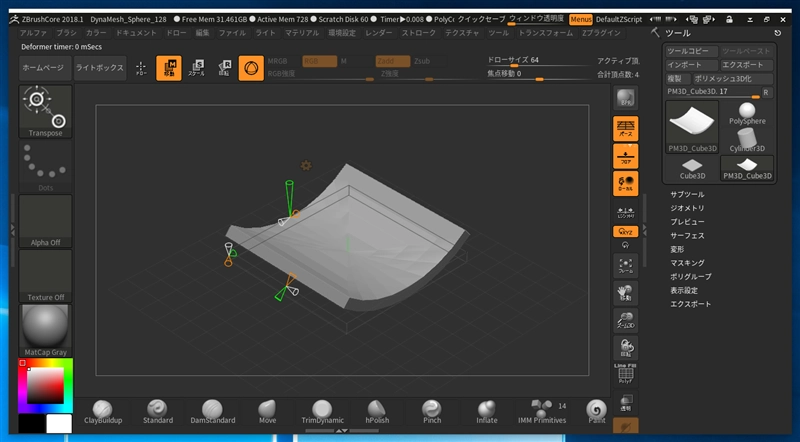Select the Rotate (回転) mode button in the top toolbar
Image resolution: width=800 pixels, height=442 pixels.
click(x=224, y=68)
